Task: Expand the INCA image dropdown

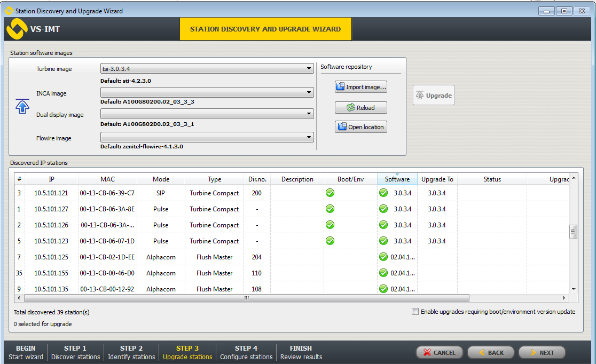Action: [207, 92]
